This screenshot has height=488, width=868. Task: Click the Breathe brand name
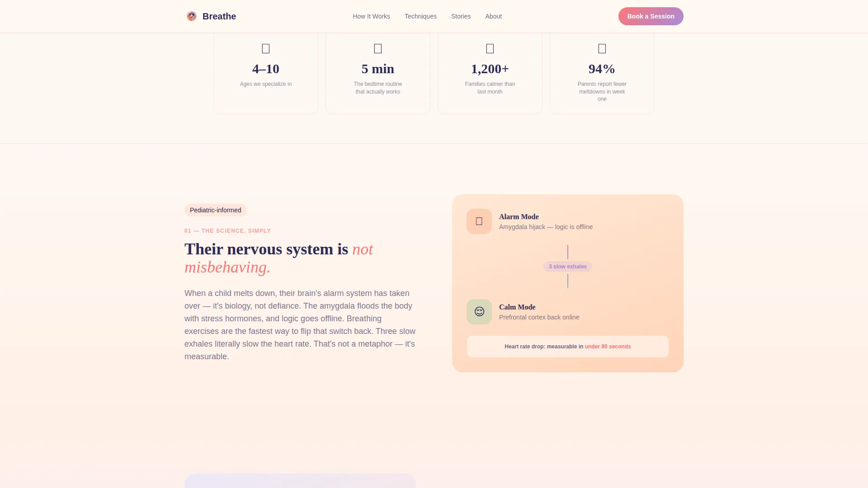click(x=219, y=16)
